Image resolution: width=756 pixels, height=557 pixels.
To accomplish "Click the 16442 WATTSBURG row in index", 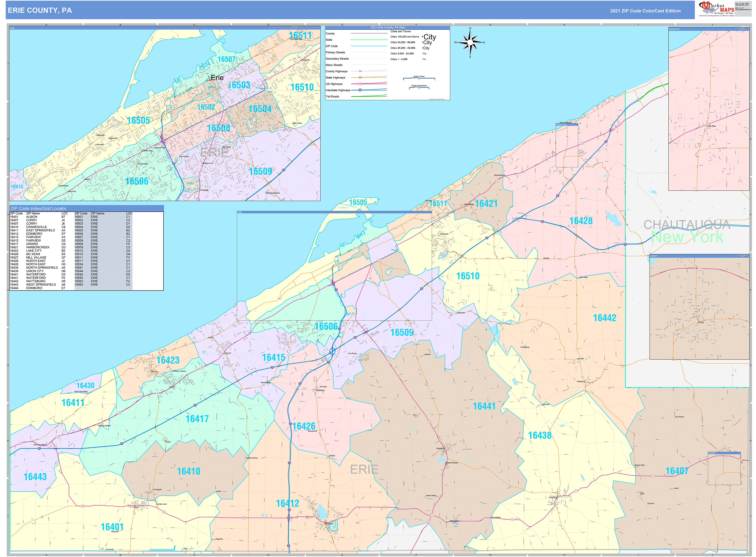I will click(x=38, y=281).
